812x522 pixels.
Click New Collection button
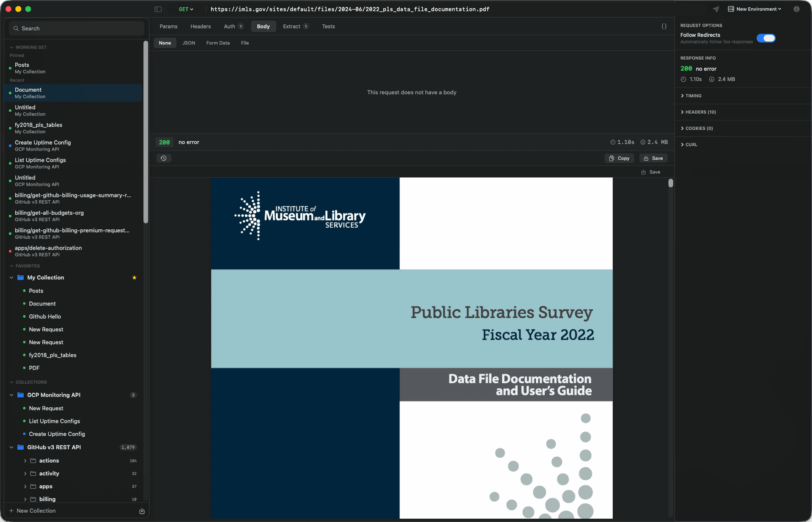(x=33, y=511)
